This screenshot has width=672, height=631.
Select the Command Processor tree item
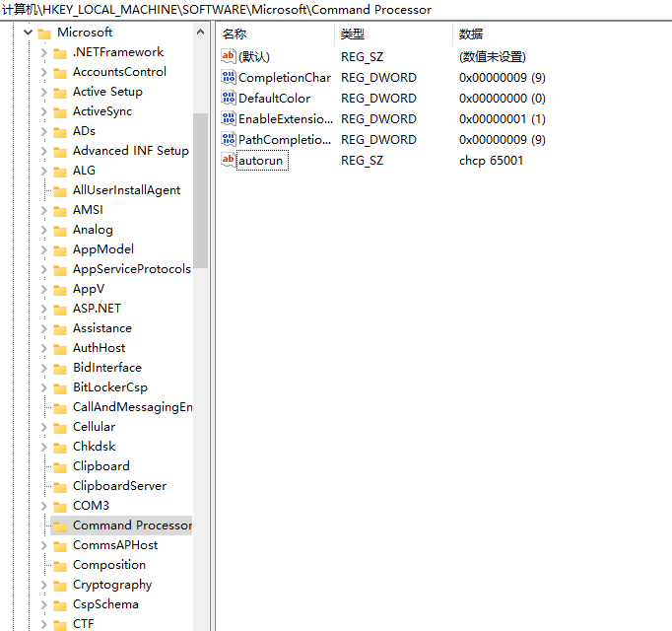tap(132, 526)
